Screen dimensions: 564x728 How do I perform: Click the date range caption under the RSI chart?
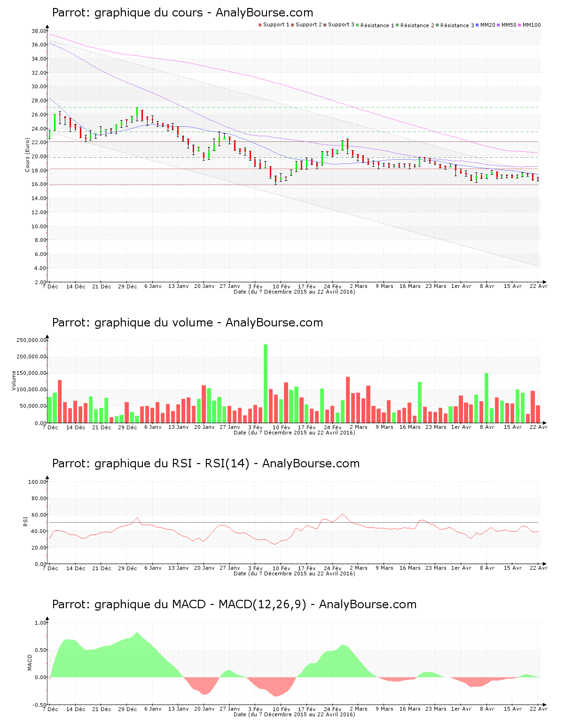tap(294, 573)
